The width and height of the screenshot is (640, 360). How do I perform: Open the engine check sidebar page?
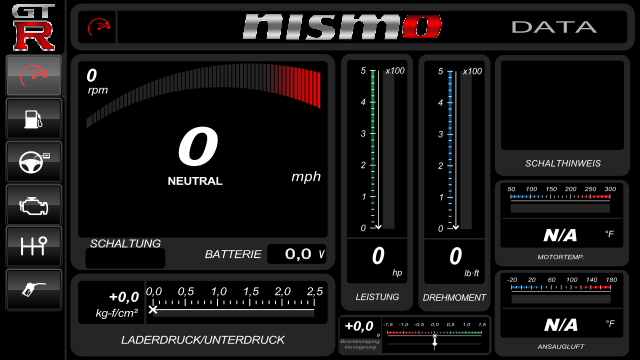pyautogui.click(x=34, y=204)
